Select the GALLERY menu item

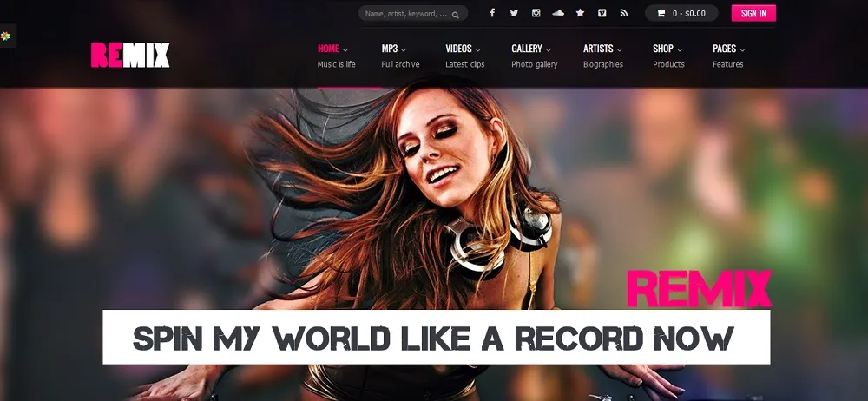coord(527,49)
